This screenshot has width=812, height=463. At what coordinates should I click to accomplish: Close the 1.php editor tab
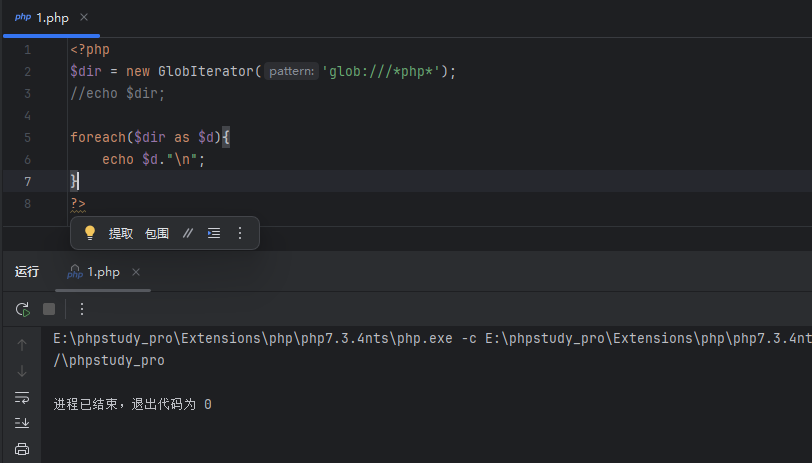(x=84, y=18)
